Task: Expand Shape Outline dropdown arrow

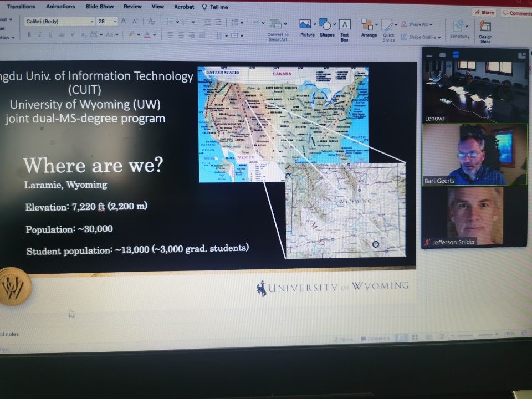Action: (439, 37)
